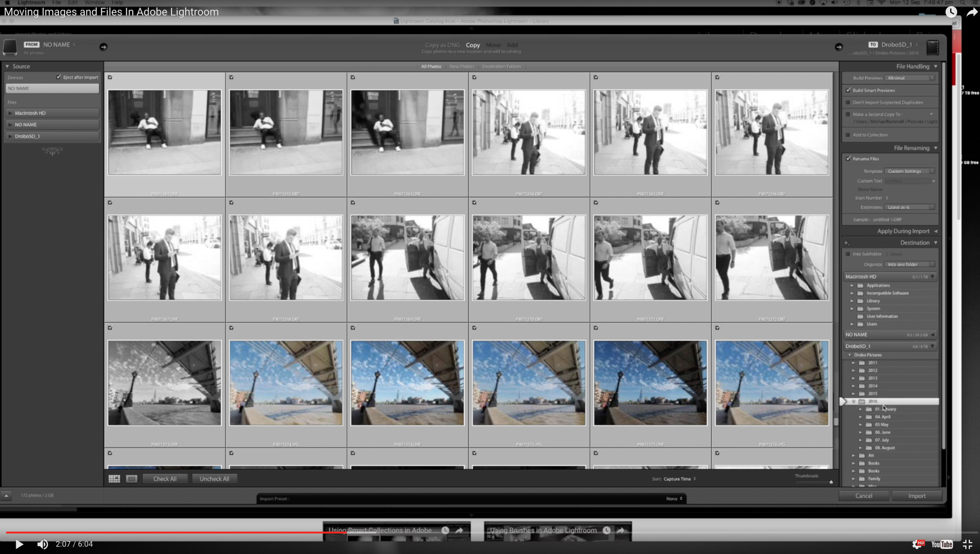The height and width of the screenshot is (554, 980).
Task: Click the YouTube logo in the player controls
Action: (942, 544)
